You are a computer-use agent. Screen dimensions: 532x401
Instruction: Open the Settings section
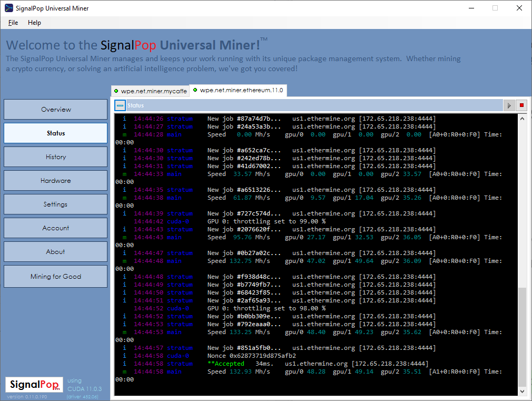tap(56, 204)
